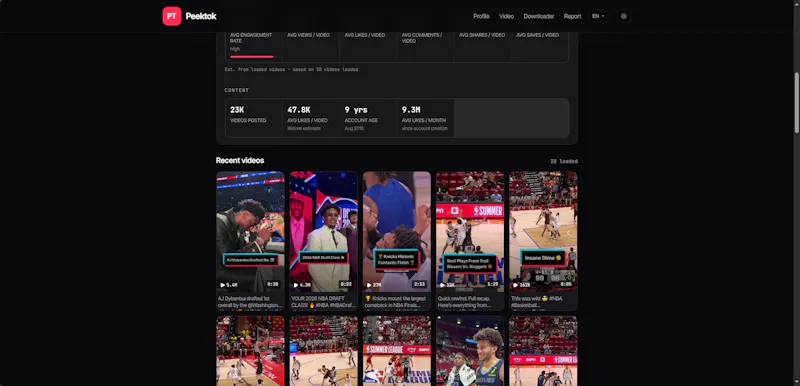Click the '20 loaded' counter text

564,161
